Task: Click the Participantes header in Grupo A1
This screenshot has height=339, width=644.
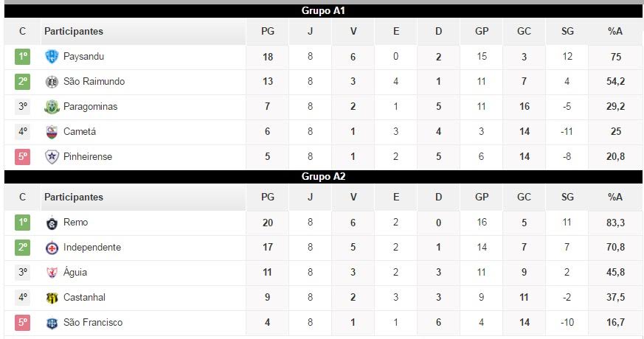Action: coord(74,32)
